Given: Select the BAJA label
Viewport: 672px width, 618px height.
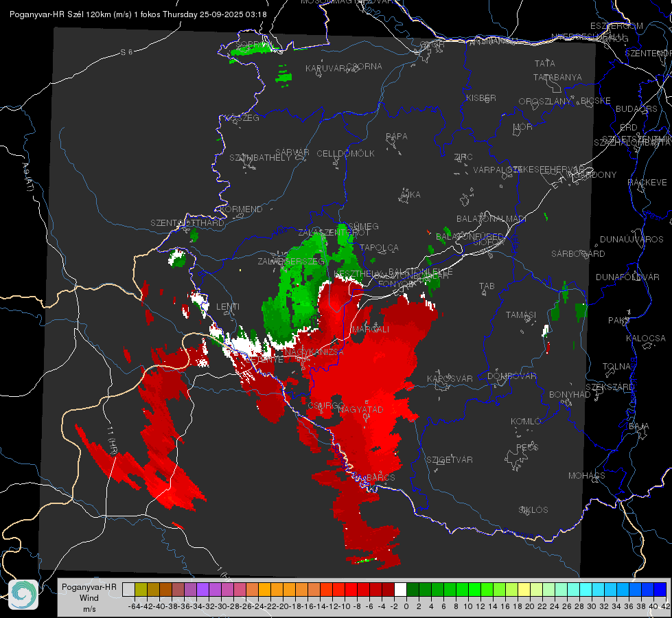Looking at the screenshot, I should tap(638, 426).
